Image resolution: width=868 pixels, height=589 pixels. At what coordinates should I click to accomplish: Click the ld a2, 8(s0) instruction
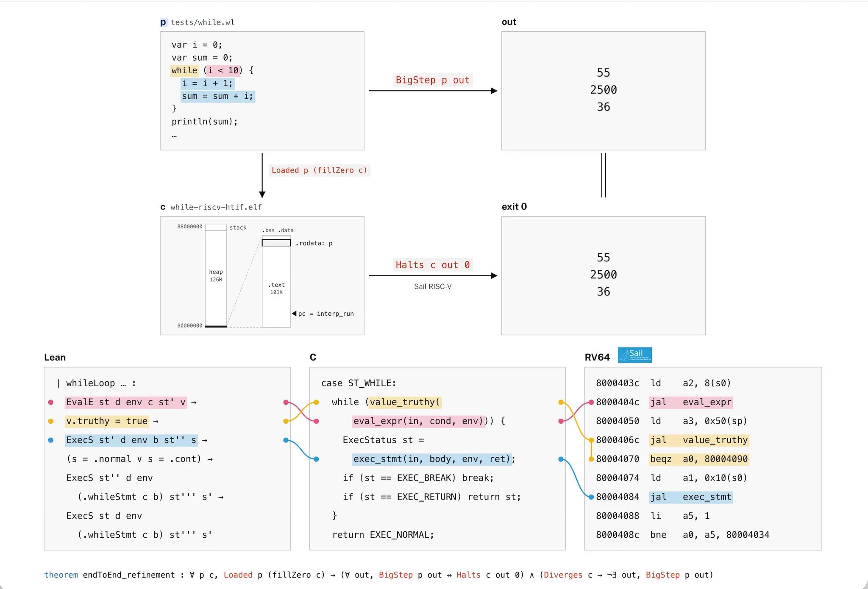coord(691,383)
